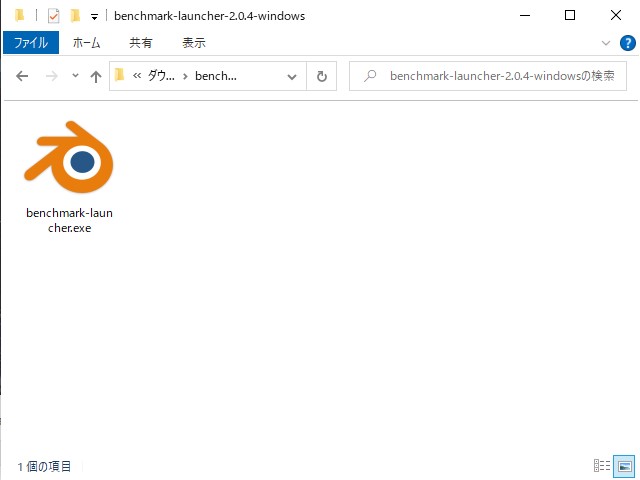Open the recent locations dropdown arrow
The width and height of the screenshot is (640, 480).
(x=75, y=76)
